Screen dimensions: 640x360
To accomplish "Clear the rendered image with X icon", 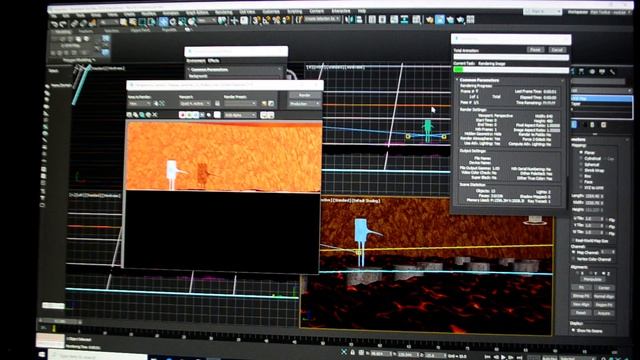I will click(155, 115).
